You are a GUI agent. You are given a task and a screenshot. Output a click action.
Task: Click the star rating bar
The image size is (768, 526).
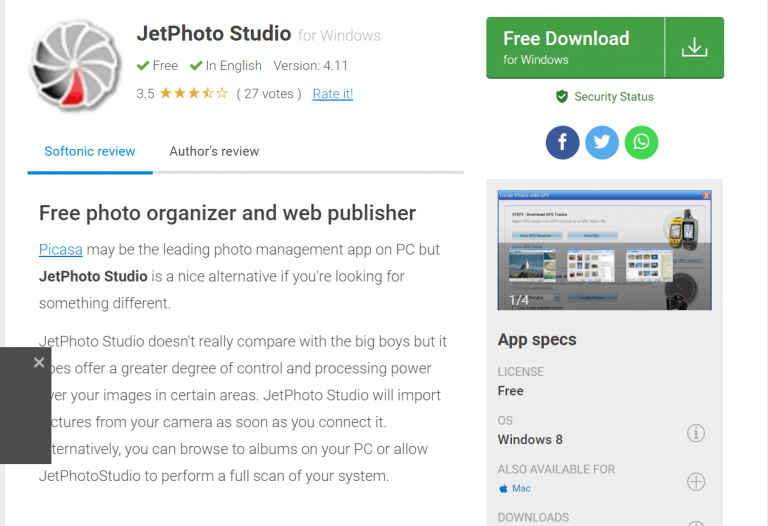[x=193, y=94]
